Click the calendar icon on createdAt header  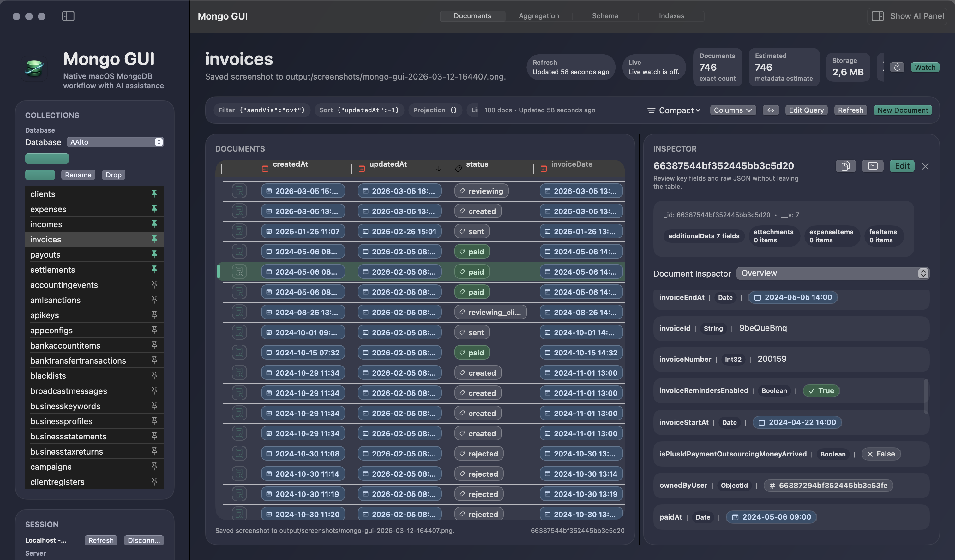tap(265, 169)
